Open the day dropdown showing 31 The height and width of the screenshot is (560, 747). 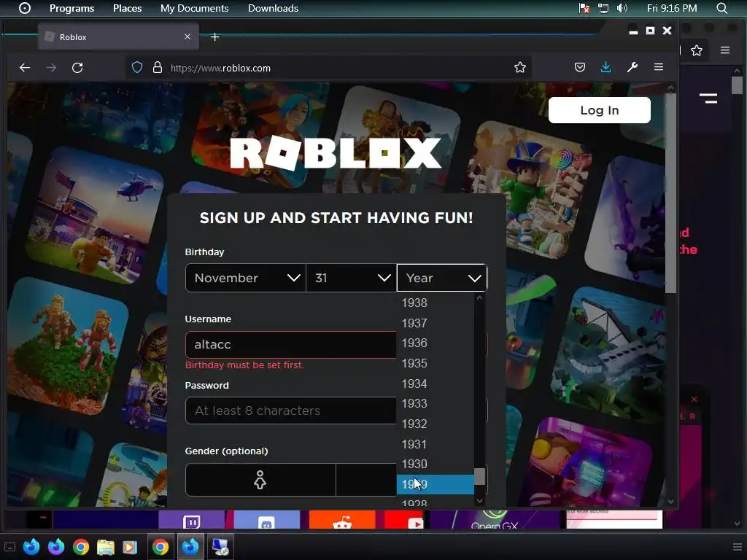pyautogui.click(x=352, y=278)
